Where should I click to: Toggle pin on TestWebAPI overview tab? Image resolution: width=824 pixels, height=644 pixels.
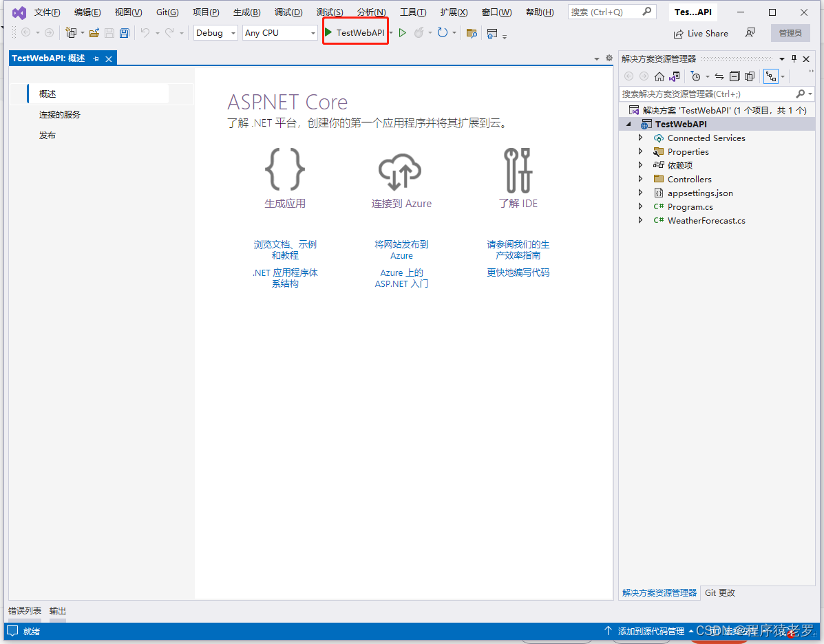coord(96,59)
